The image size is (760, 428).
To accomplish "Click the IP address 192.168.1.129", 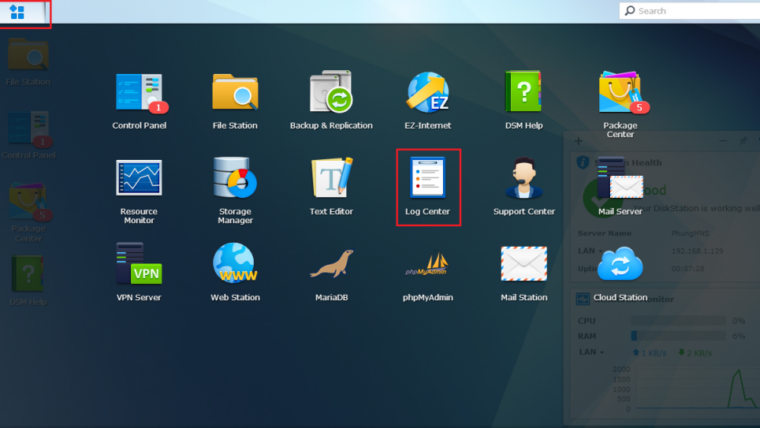I will [697, 251].
